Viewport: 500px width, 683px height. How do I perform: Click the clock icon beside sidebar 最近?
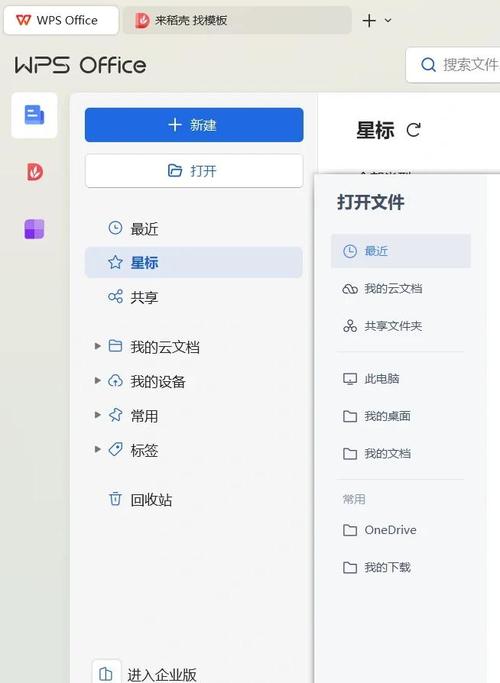point(115,228)
